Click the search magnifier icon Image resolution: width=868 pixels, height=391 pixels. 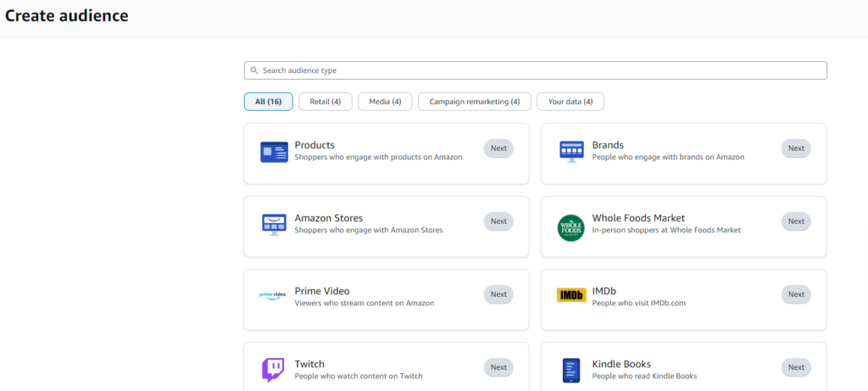click(254, 70)
